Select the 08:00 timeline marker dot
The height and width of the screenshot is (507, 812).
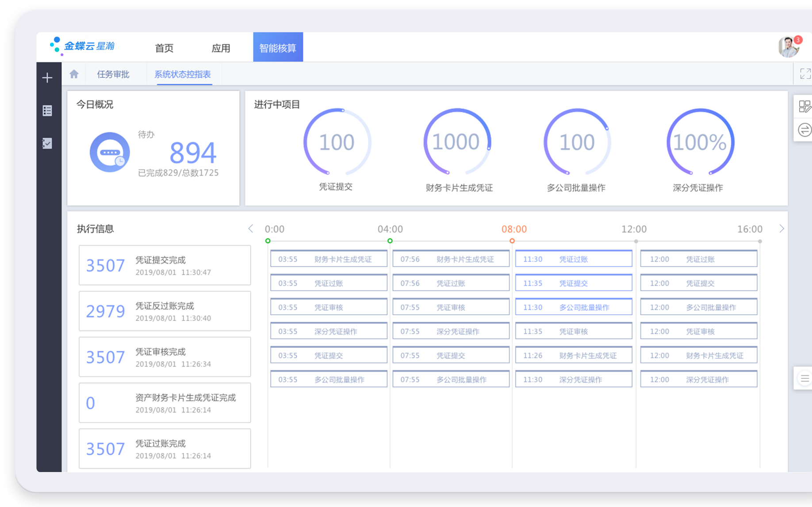pyautogui.click(x=512, y=241)
